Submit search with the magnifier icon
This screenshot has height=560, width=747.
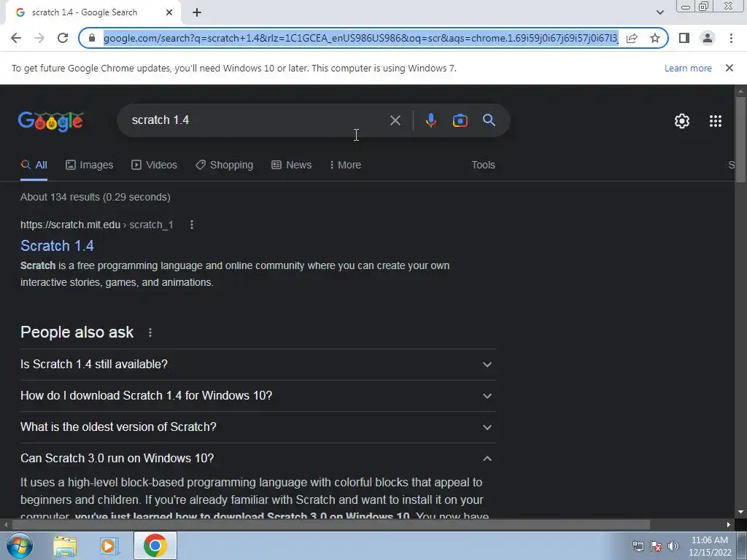(489, 120)
